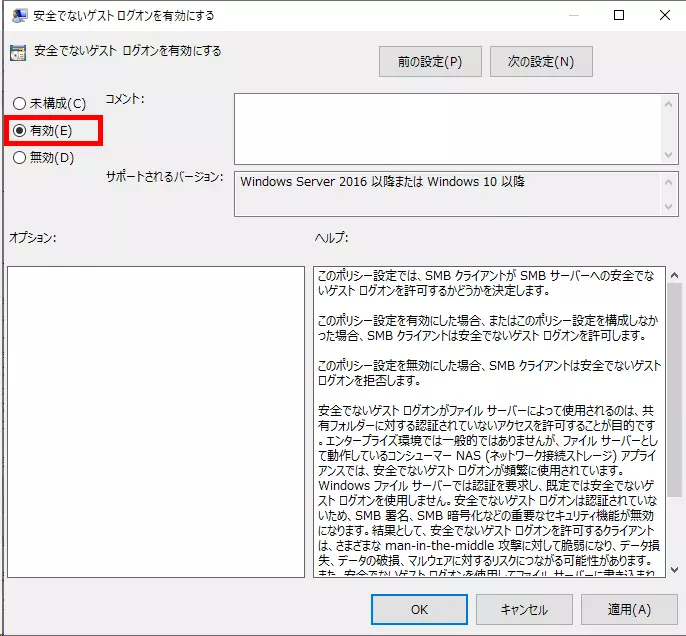The height and width of the screenshot is (636, 686).
Task: Click the empty options list box
Action: pos(156,422)
